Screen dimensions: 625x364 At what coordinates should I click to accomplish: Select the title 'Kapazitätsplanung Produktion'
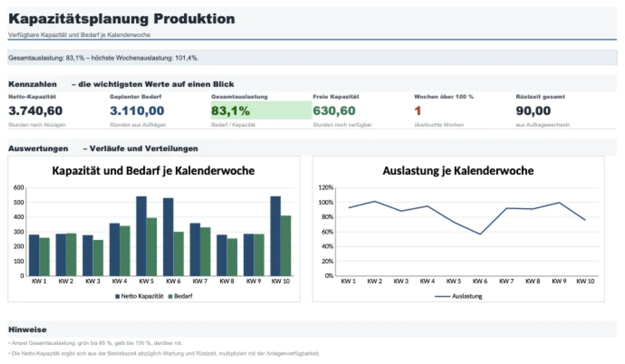[121, 19]
